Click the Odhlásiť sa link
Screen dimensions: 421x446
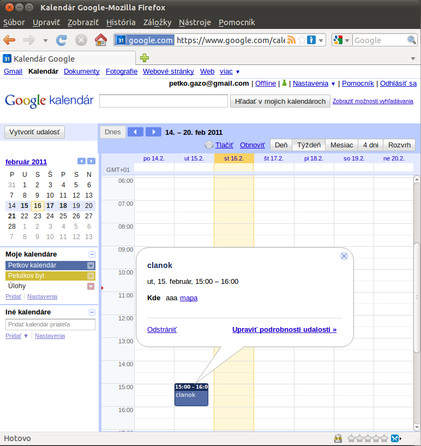click(x=398, y=83)
